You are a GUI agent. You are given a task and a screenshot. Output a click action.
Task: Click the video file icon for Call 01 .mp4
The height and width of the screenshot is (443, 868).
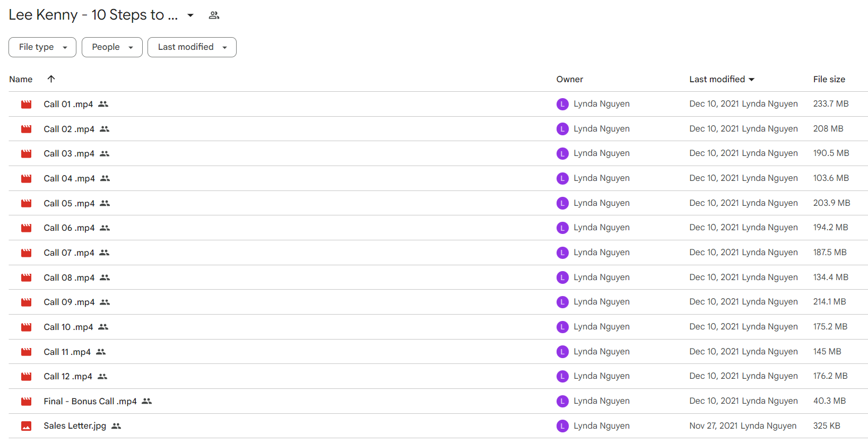pos(26,105)
